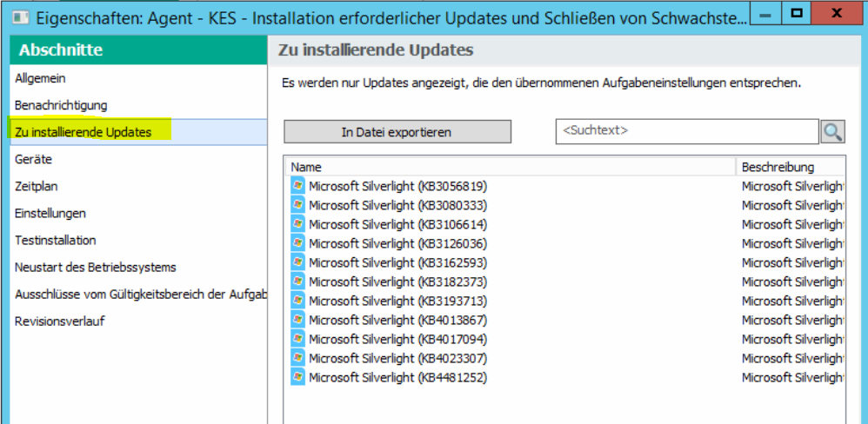Select Zu installierende Updates section

pyautogui.click(x=138, y=132)
